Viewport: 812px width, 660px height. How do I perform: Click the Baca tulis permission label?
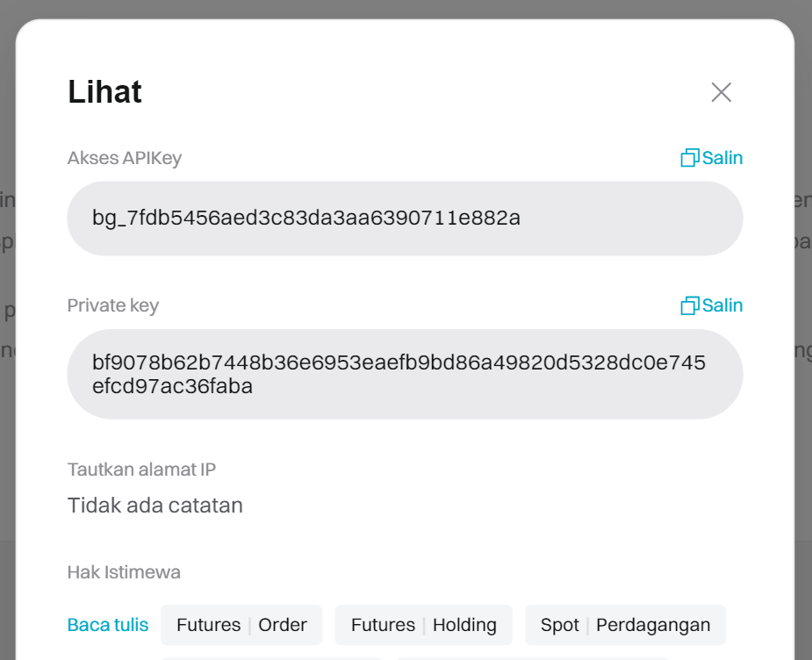pos(108,625)
